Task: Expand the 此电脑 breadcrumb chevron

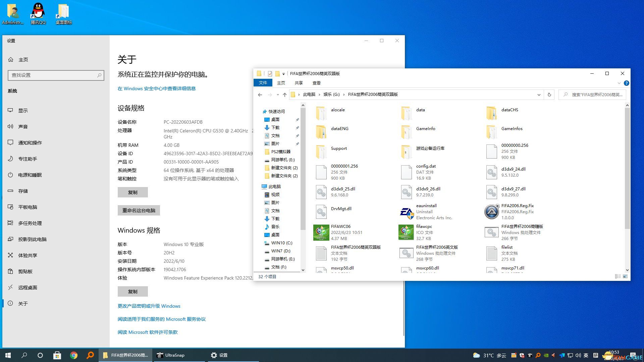Action: coord(319,95)
